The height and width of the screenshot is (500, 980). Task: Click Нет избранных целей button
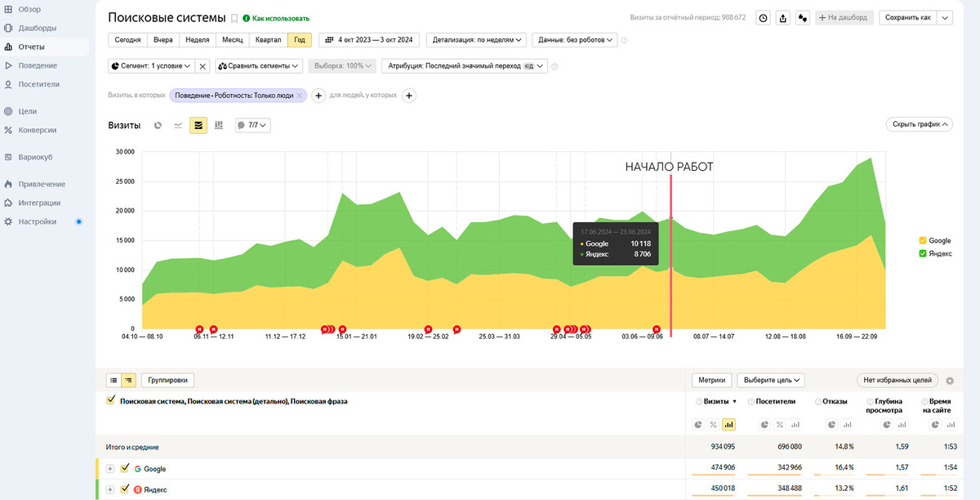click(898, 380)
